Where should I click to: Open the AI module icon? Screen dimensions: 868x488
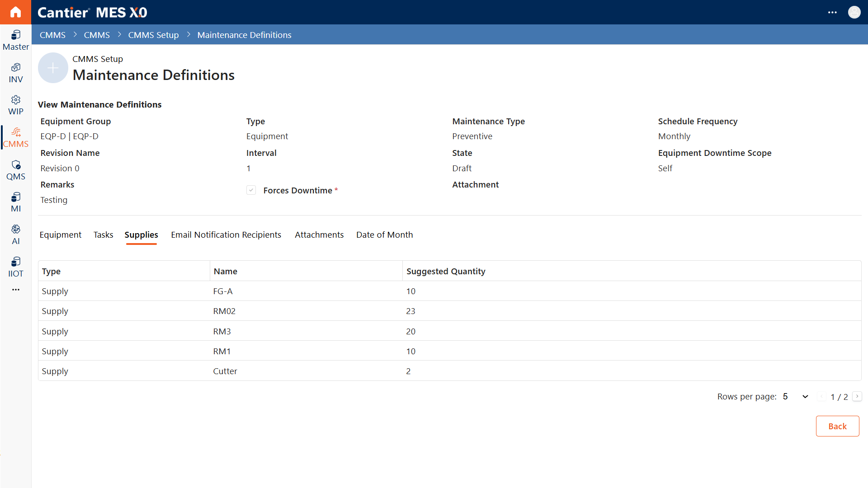click(16, 235)
